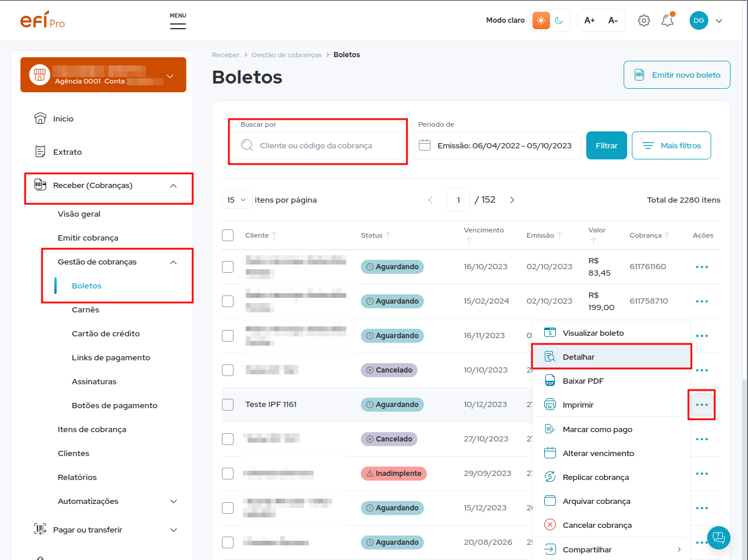Image resolution: width=748 pixels, height=560 pixels.
Task: Select Boletos in the sidebar
Action: point(86,286)
